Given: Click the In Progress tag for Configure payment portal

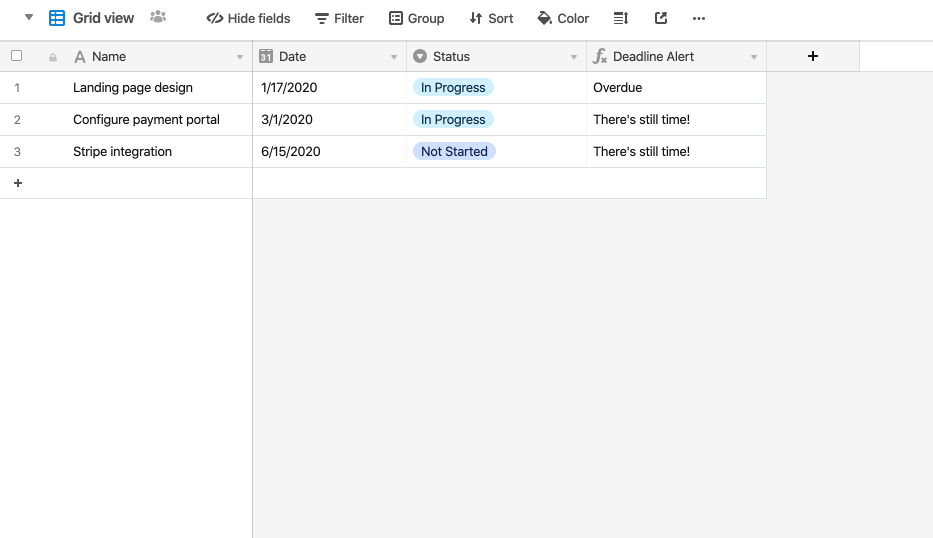Looking at the screenshot, I should (x=453, y=120).
